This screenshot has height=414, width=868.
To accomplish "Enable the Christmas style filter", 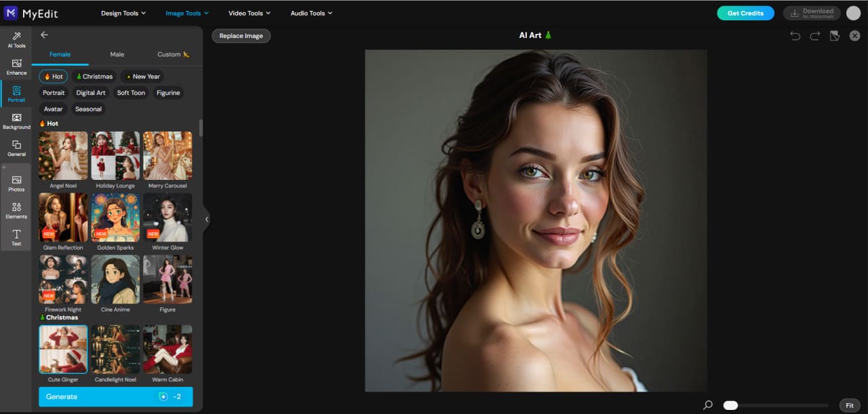I will point(94,76).
